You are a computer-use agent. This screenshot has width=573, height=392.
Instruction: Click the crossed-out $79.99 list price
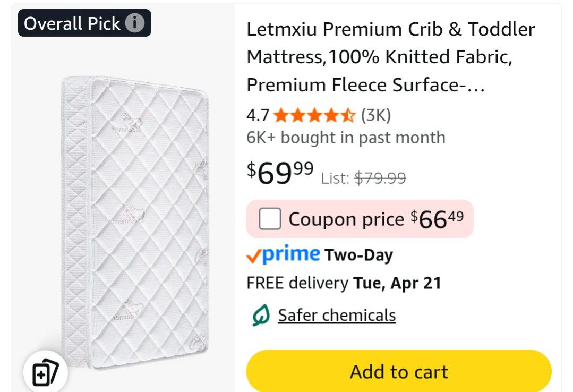pos(380,178)
